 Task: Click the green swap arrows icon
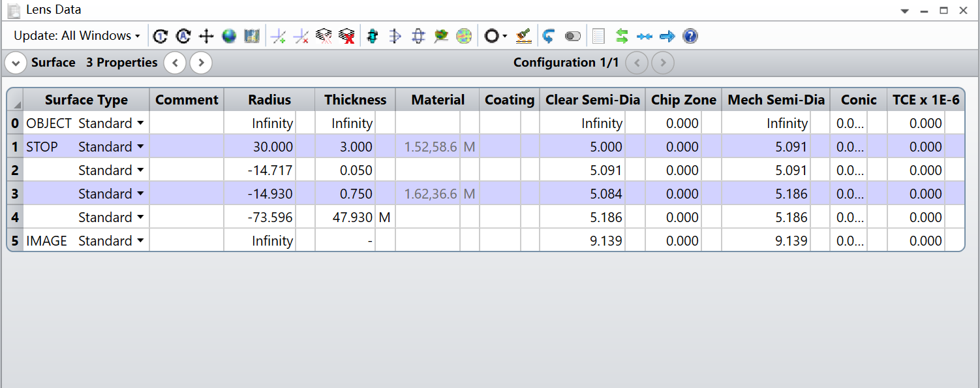click(x=621, y=36)
